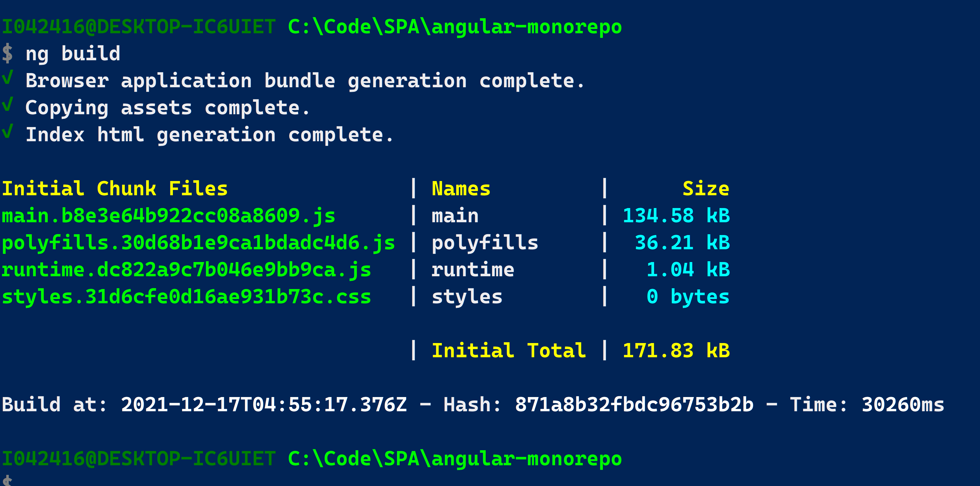Viewport: 980px width, 486px height.
Task: Click the polyfills.30d68b1e9ca1bdadc4d6.js filename
Action: 198,243
